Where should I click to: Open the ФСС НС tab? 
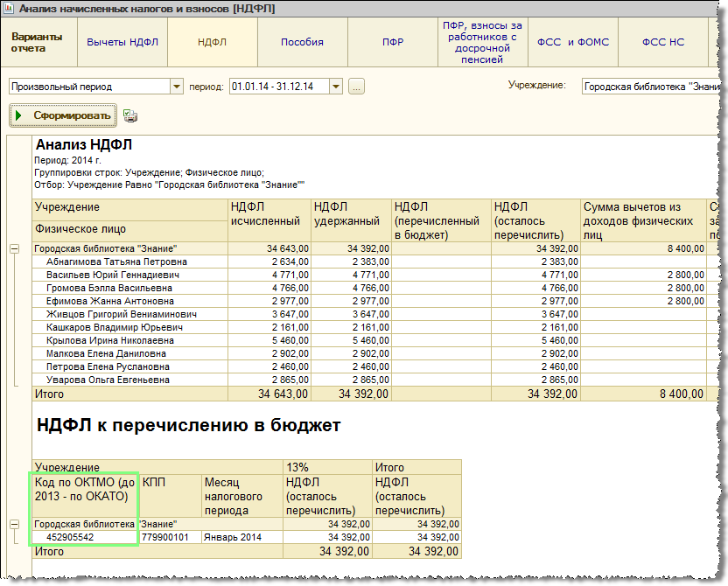(663, 42)
